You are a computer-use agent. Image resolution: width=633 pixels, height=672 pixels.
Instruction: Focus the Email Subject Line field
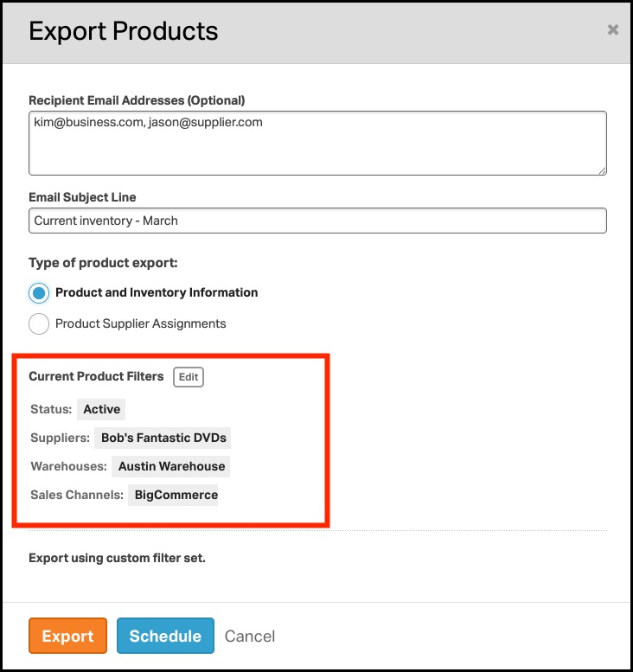click(317, 221)
